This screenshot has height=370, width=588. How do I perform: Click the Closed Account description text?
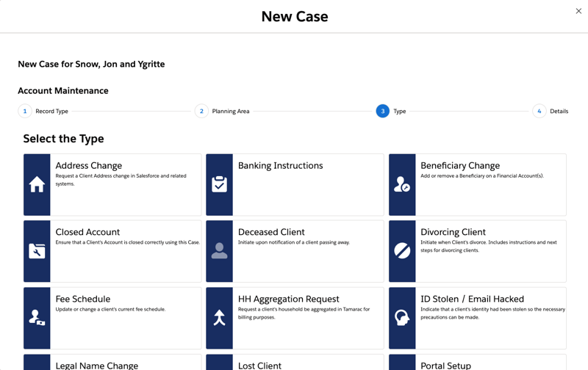coord(127,242)
